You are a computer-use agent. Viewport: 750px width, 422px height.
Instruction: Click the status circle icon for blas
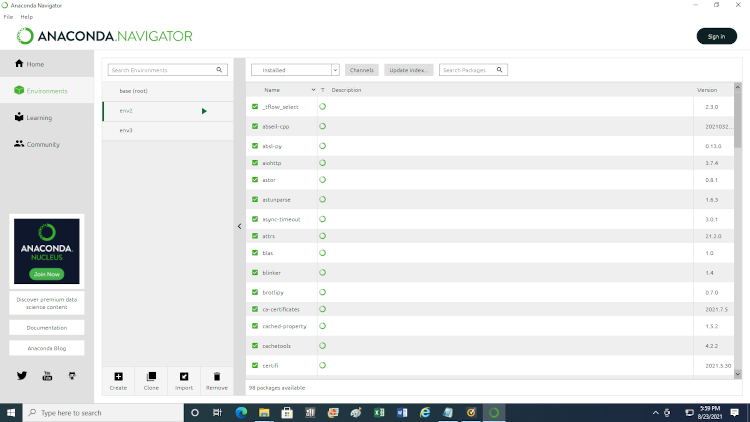[322, 253]
